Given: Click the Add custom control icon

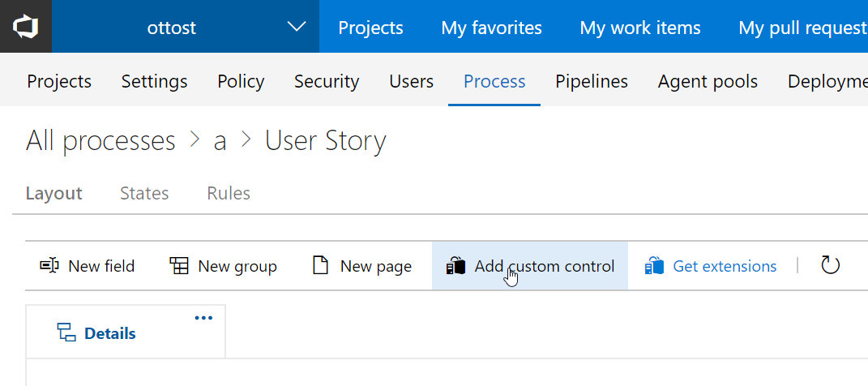Looking at the screenshot, I should click(x=456, y=266).
